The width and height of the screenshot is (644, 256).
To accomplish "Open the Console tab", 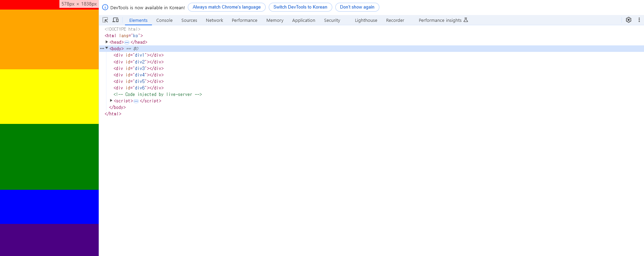I will click(x=164, y=20).
